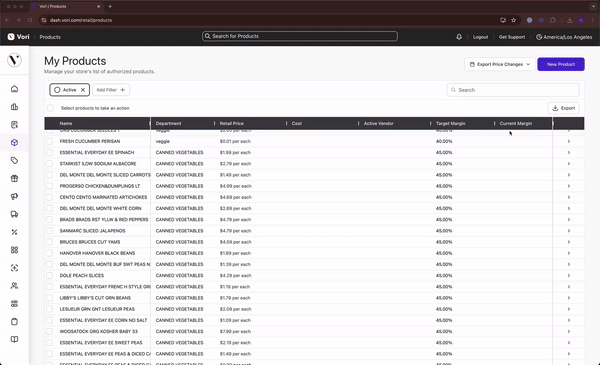The image size is (600, 365).
Task: Focus the table Search input
Action: [x=513, y=90]
